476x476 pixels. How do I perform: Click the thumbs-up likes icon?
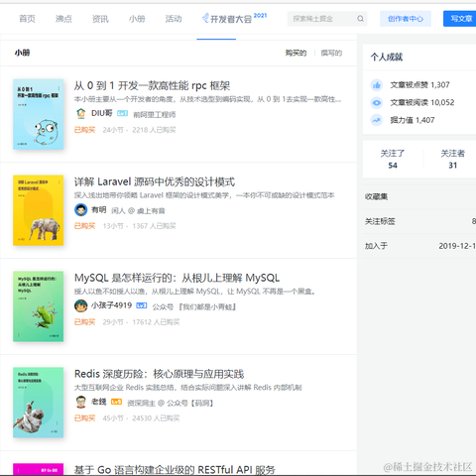[377, 85]
